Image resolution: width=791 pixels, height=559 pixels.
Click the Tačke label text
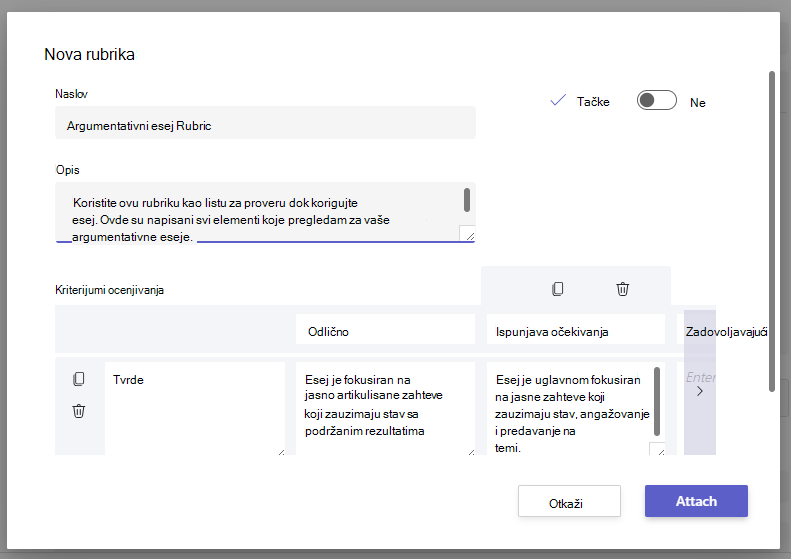(x=593, y=101)
